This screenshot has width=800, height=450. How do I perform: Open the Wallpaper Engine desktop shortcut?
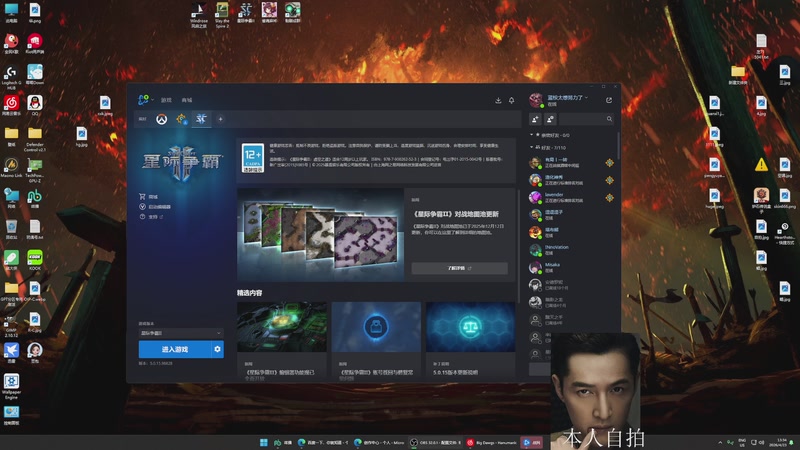[x=11, y=386]
